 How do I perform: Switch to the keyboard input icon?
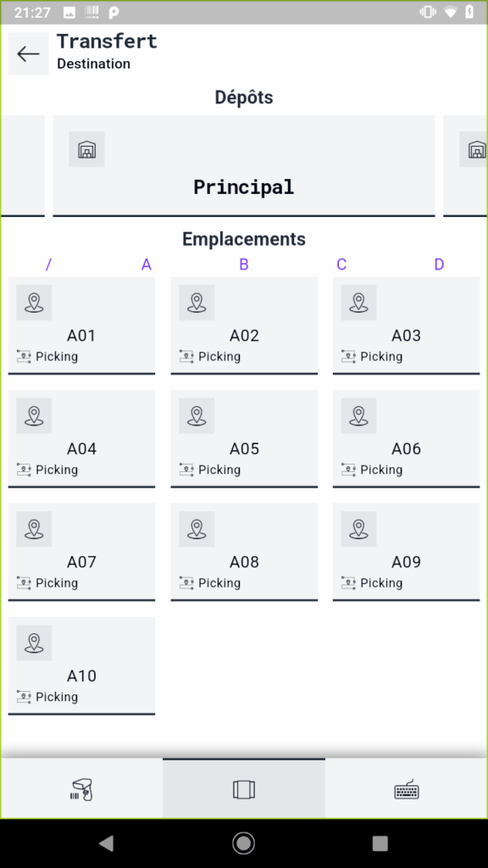click(407, 789)
